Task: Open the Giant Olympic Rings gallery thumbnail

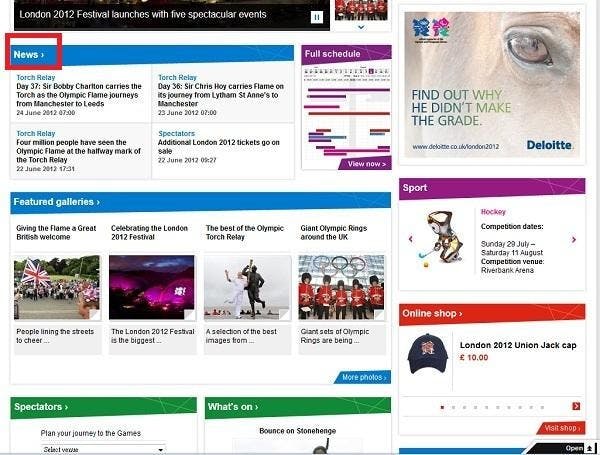Action: (x=341, y=287)
